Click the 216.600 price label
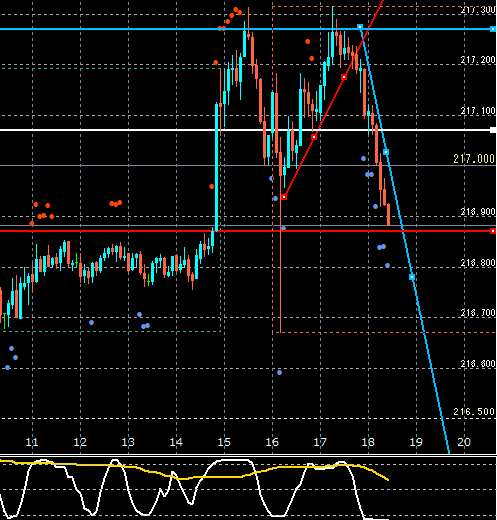This screenshot has width=497, height=520. click(478, 364)
